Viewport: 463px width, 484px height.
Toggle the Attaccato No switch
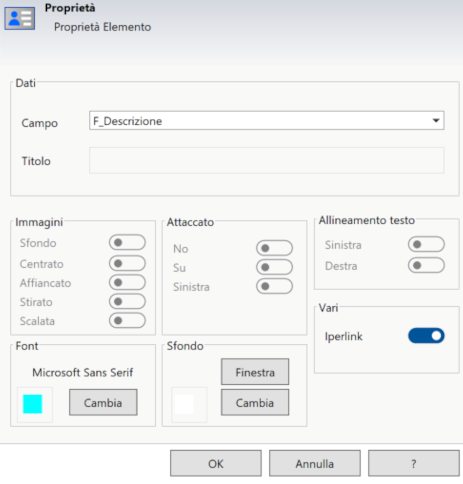274,248
